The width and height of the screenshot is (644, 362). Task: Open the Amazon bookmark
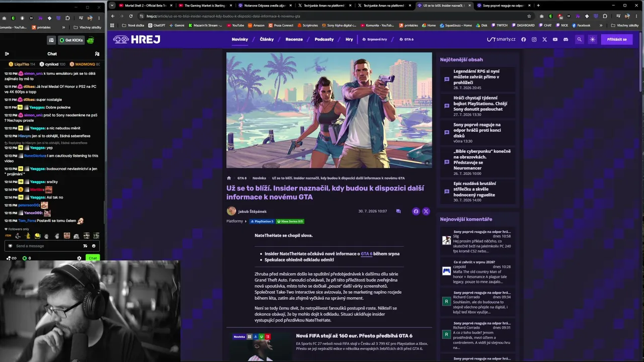coord(256,25)
